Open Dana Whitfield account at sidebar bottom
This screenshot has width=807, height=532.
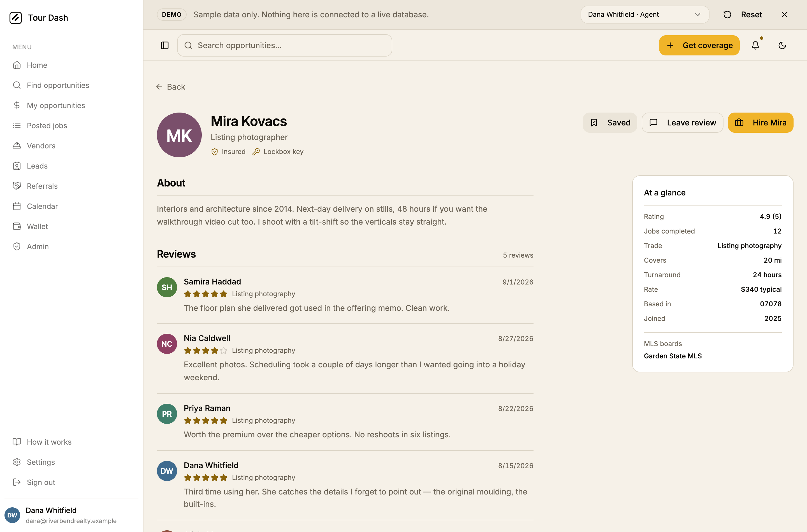[x=71, y=515]
